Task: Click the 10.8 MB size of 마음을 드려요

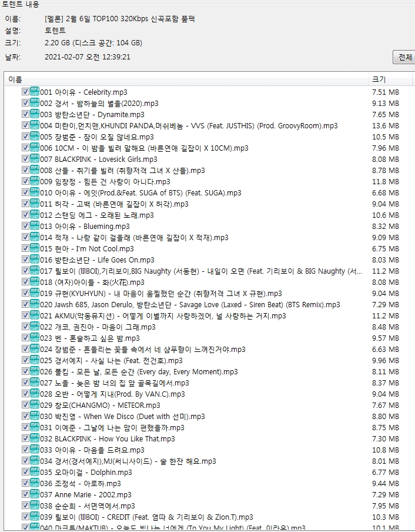Action: click(x=386, y=450)
